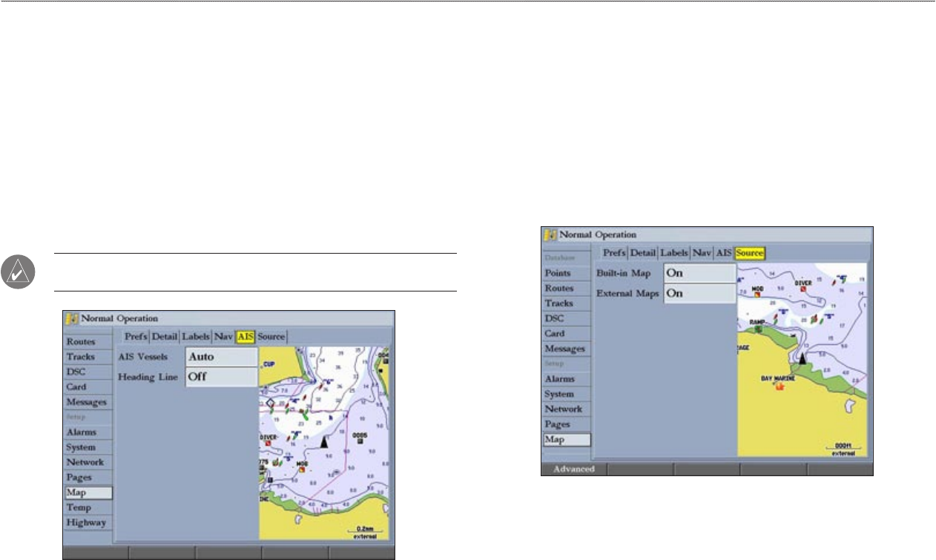
Task: Open Card in Source screen sidebar
Action: tap(567, 333)
